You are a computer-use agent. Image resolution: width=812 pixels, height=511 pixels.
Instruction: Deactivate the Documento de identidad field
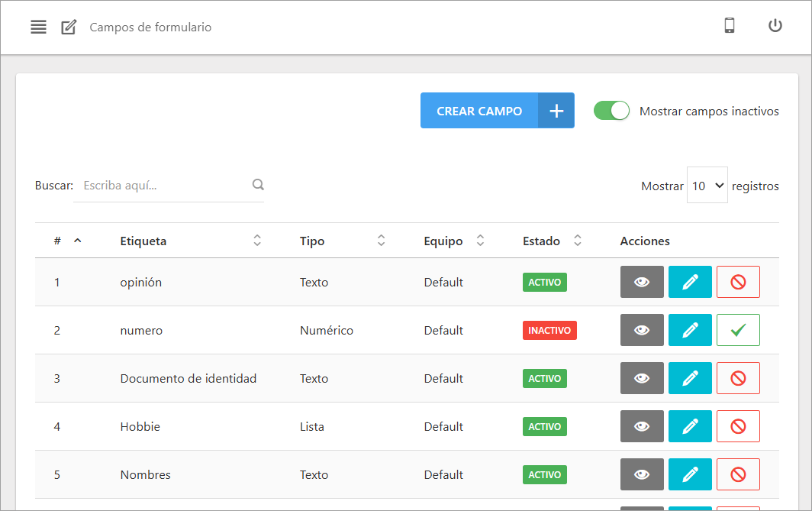738,378
